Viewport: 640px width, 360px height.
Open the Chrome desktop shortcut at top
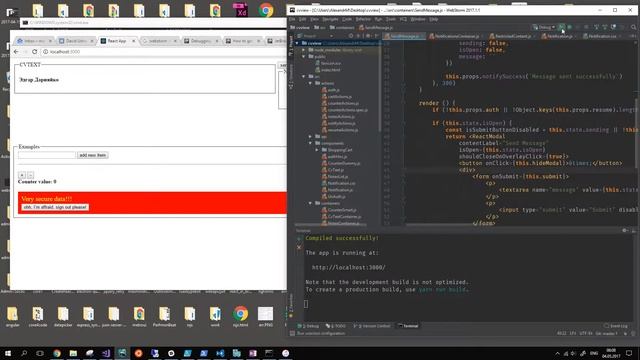(x=266, y=10)
